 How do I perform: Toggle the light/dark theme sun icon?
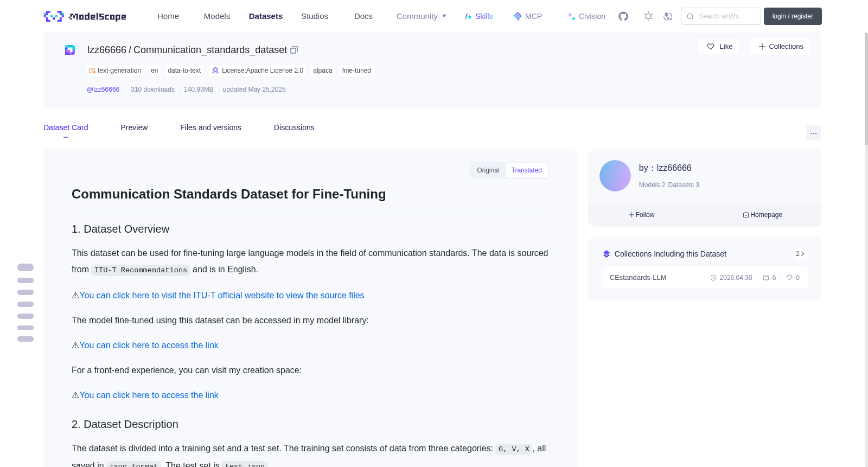tap(648, 16)
